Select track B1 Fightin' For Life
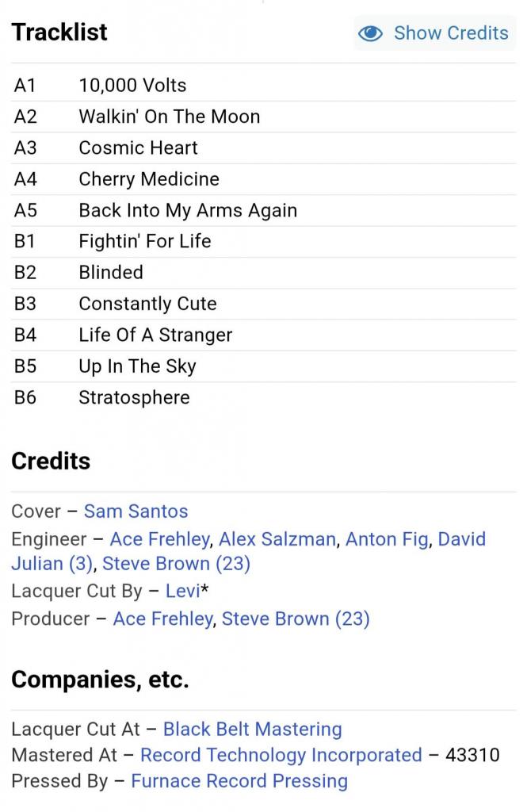This screenshot has height=812, width=527. [144, 241]
